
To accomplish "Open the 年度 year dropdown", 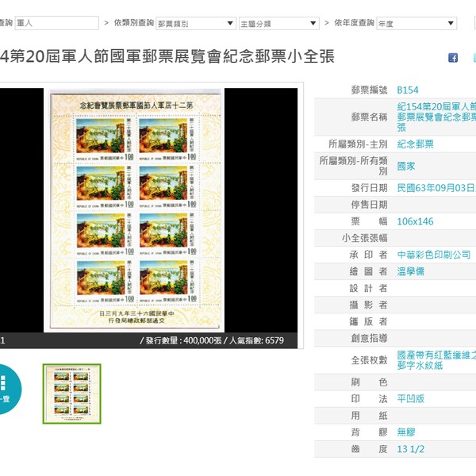I will [416, 23].
